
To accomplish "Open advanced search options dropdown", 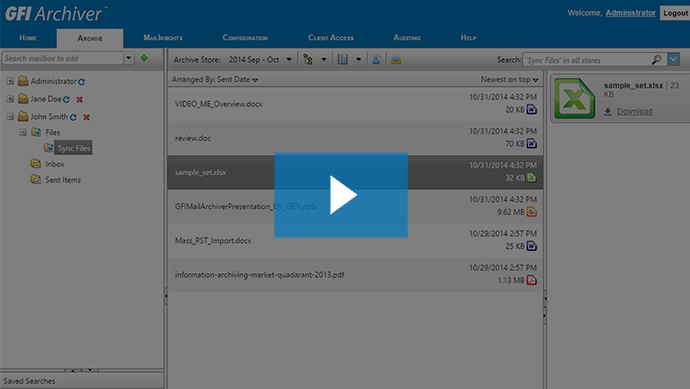I will pos(674,59).
